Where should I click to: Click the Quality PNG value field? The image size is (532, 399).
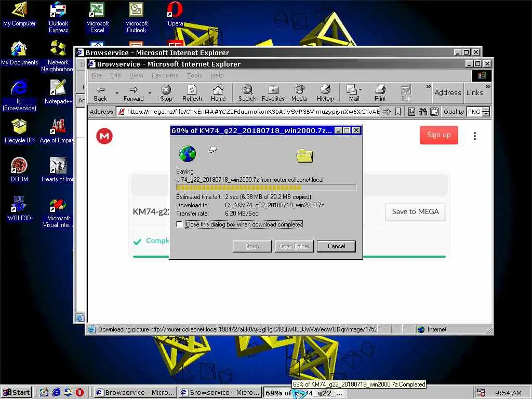pos(474,112)
